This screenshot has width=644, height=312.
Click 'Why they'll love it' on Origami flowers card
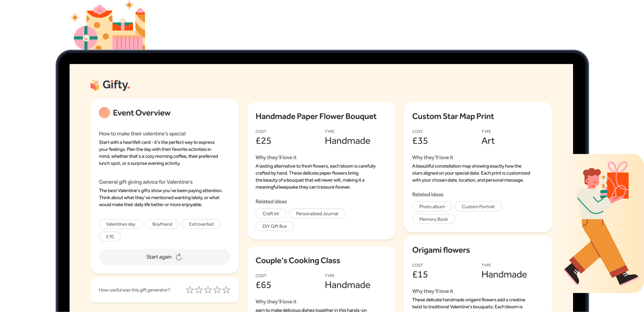(432, 291)
